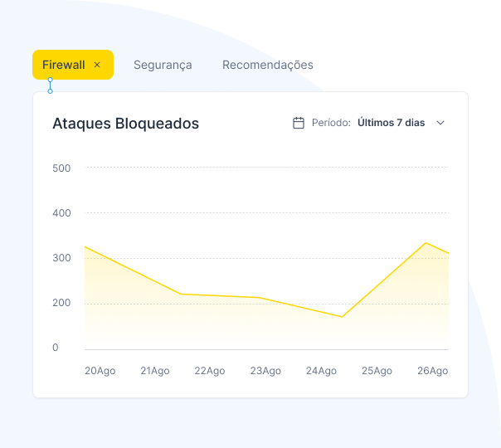Pick the 23Ago date label

[x=265, y=371]
